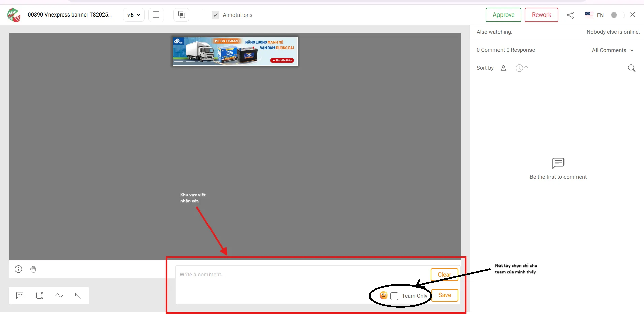This screenshot has width=644, height=314.
Task: Click the side-by-side compare view icon
Action: tap(156, 15)
